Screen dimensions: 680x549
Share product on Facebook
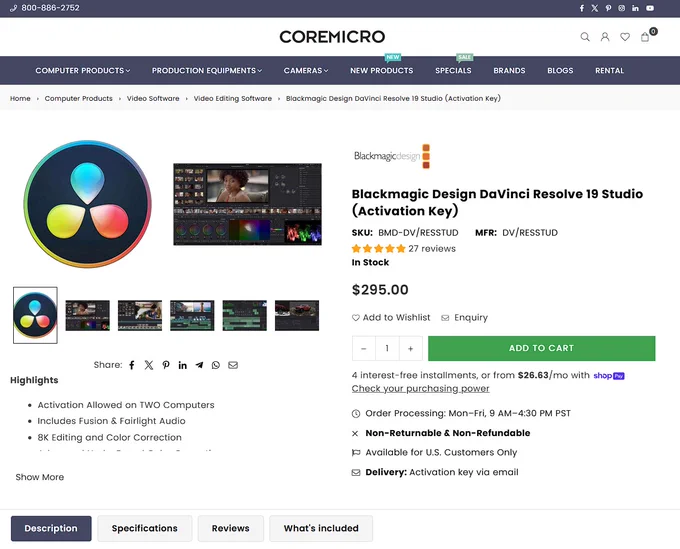(x=132, y=365)
